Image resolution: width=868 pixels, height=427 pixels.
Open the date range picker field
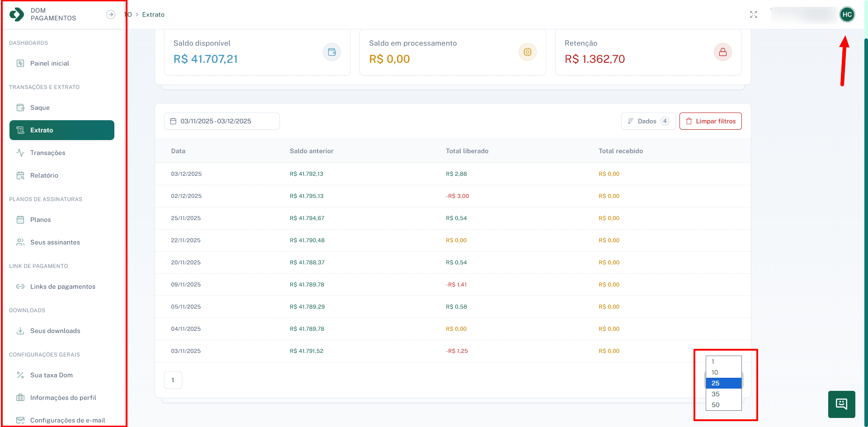[x=222, y=121]
